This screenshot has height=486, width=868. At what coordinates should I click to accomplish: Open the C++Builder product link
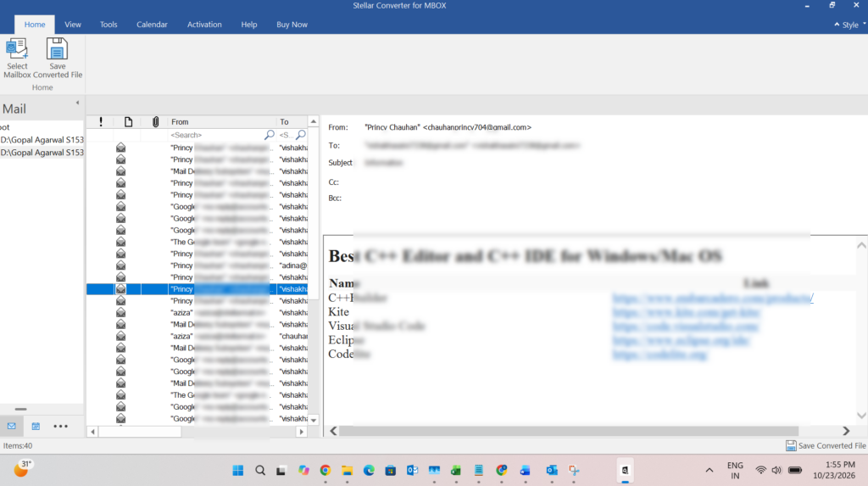click(x=712, y=299)
